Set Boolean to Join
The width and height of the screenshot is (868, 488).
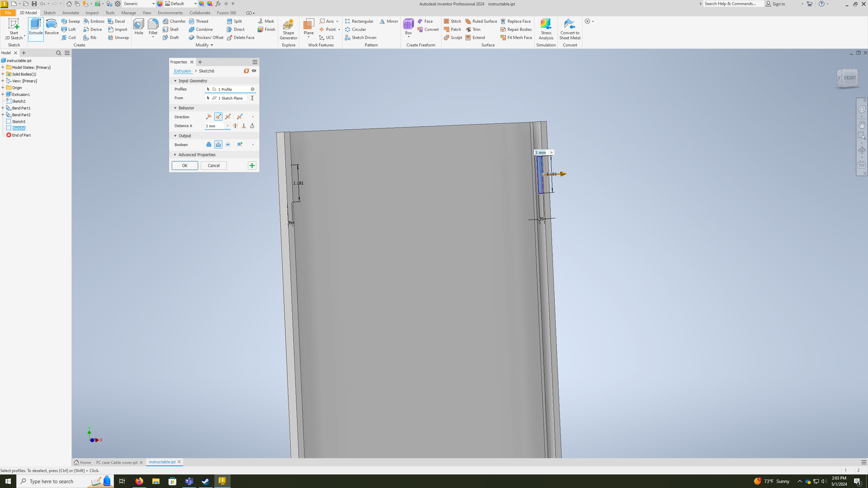pyautogui.click(x=209, y=144)
